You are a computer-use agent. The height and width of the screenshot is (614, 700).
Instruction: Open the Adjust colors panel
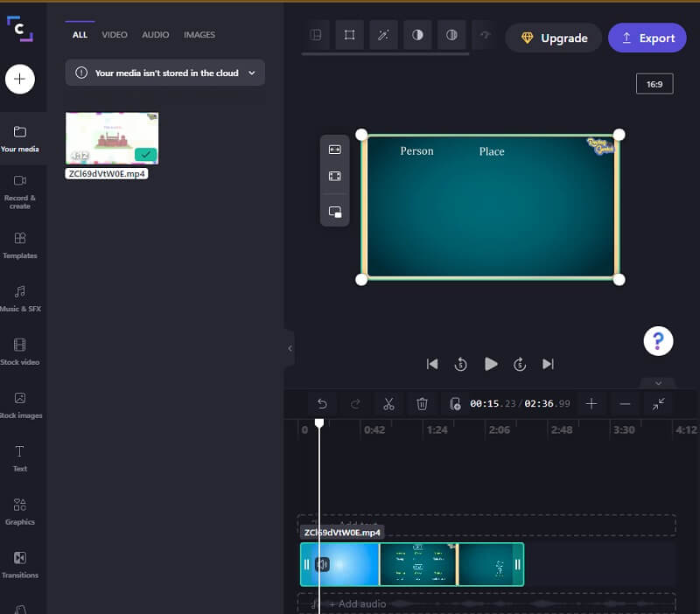(417, 37)
